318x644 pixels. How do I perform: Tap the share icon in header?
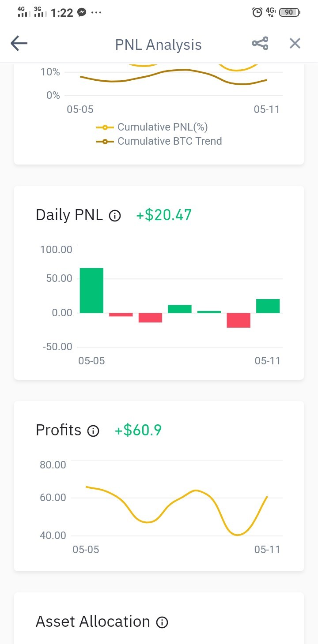click(x=260, y=43)
